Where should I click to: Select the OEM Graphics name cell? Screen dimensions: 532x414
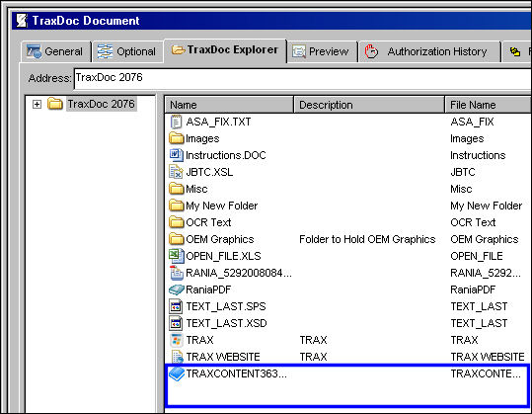(x=220, y=239)
